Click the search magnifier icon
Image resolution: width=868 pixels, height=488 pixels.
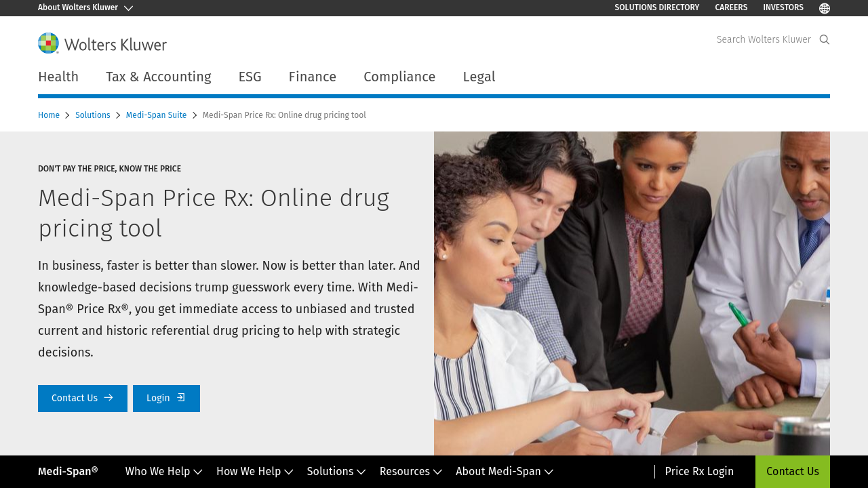pyautogui.click(x=825, y=39)
